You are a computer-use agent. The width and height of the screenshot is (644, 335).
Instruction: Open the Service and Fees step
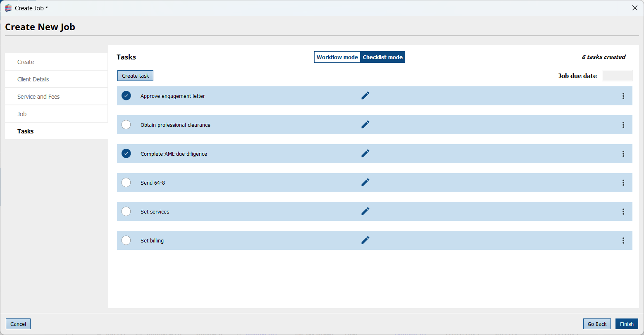point(38,97)
